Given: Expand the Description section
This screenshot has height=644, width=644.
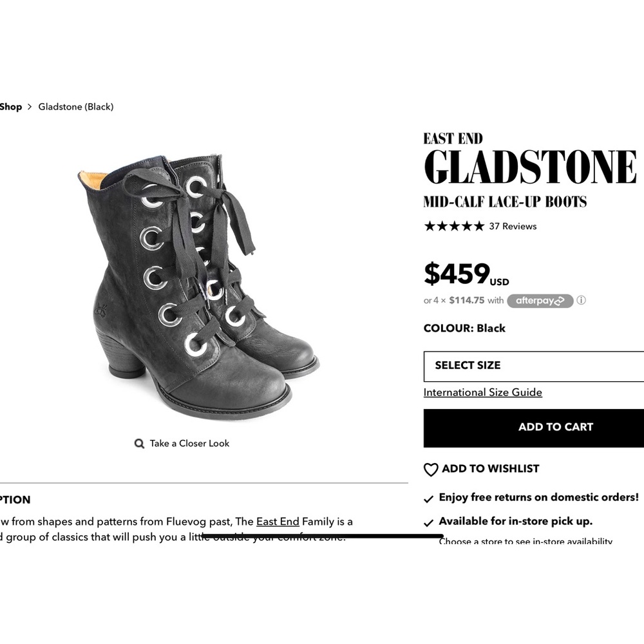Looking at the screenshot, I should pyautogui.click(x=15, y=500).
